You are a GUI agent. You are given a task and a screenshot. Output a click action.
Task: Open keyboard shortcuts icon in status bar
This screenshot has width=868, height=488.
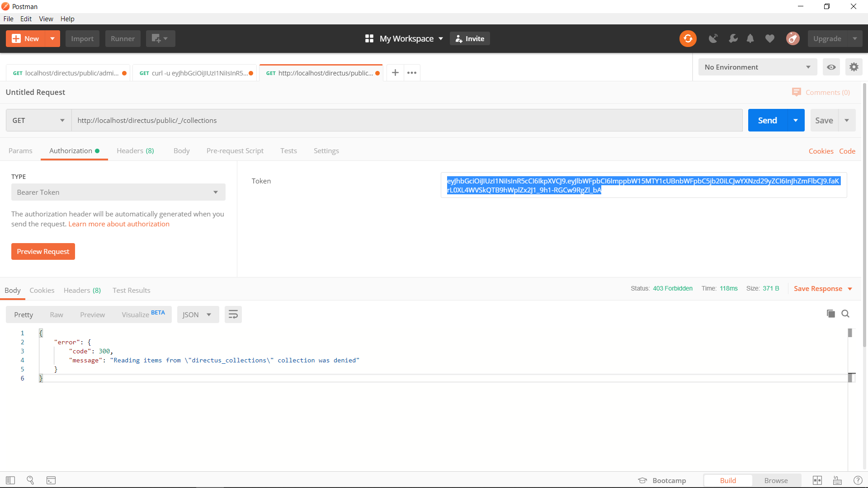[x=837, y=480]
